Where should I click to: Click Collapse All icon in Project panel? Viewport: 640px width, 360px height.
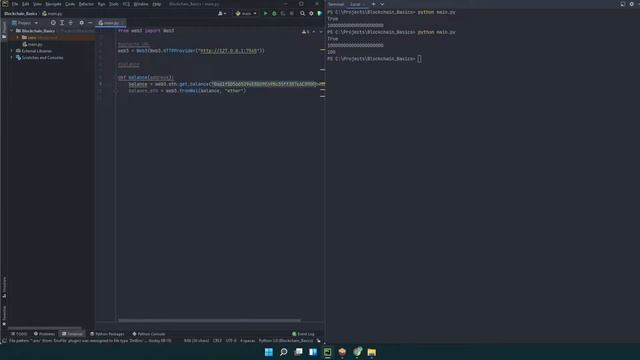click(71, 23)
